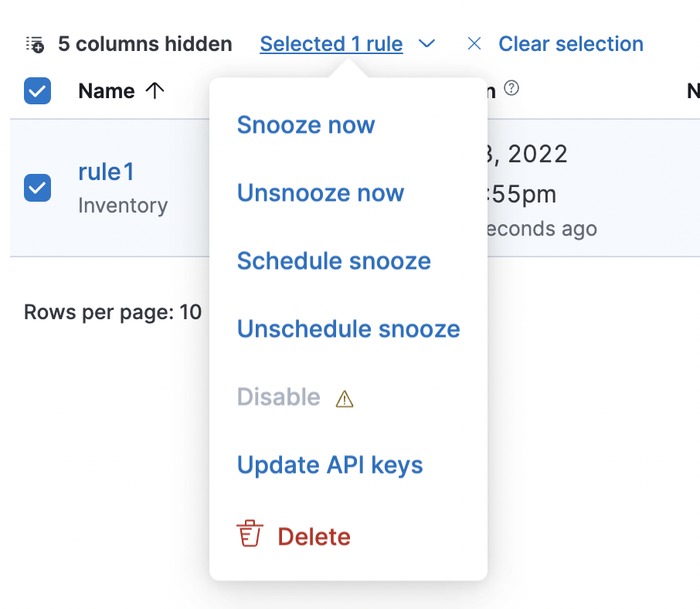Uncheck the select-all checkbox in header
The width and height of the screenshot is (700, 609).
[x=37, y=90]
